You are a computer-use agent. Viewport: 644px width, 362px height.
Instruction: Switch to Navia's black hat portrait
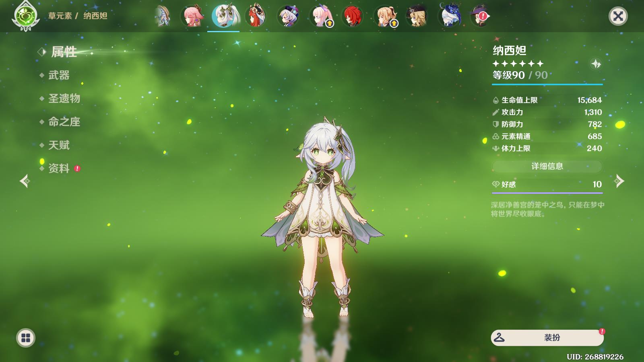tap(417, 16)
